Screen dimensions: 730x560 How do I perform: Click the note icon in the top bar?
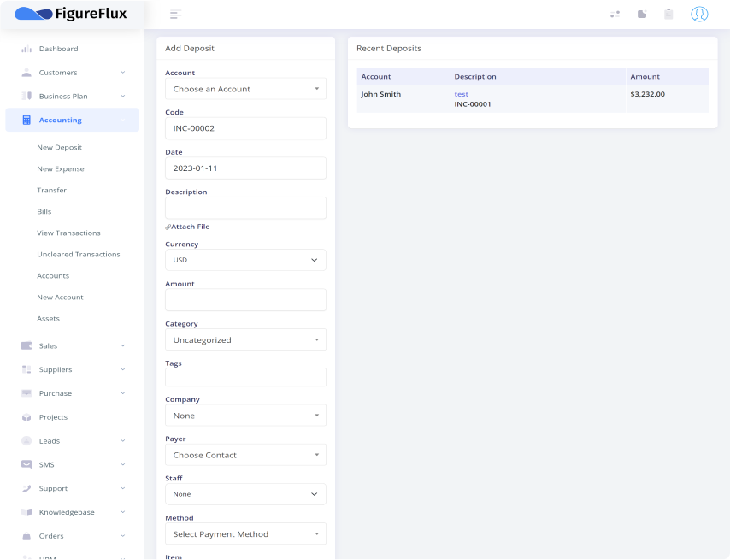tap(642, 14)
